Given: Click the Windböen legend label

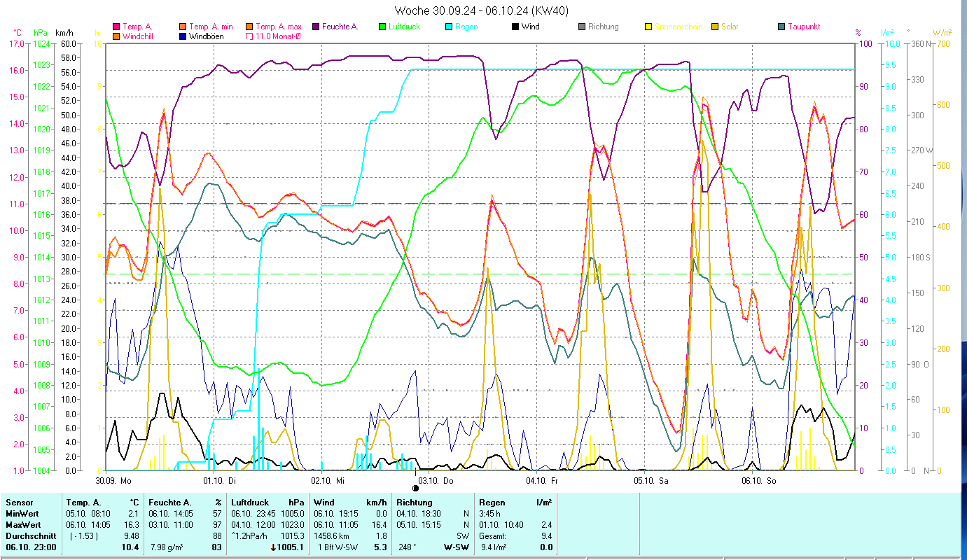Looking at the screenshot, I should pyautogui.click(x=207, y=36).
